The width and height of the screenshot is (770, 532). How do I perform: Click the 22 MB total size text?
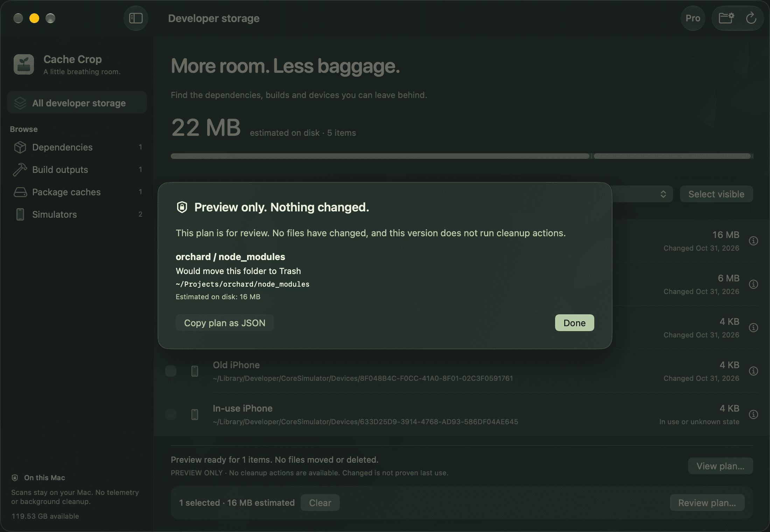[x=206, y=127]
